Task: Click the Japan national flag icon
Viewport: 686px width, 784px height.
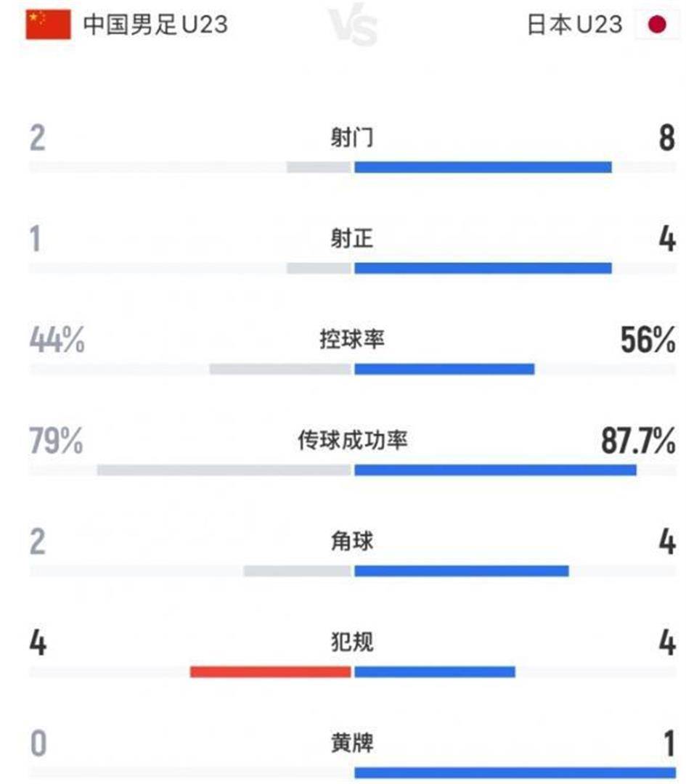Action: pos(656,25)
